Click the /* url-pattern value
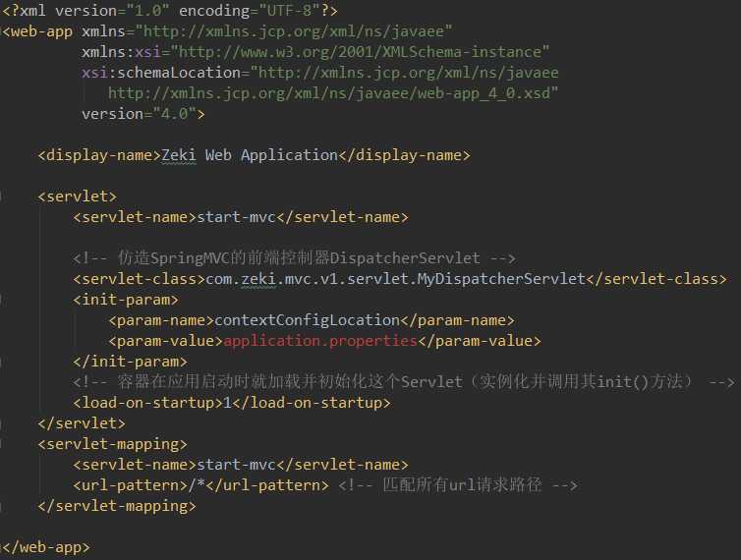Viewport: 741px width, 560px height. tap(197, 485)
